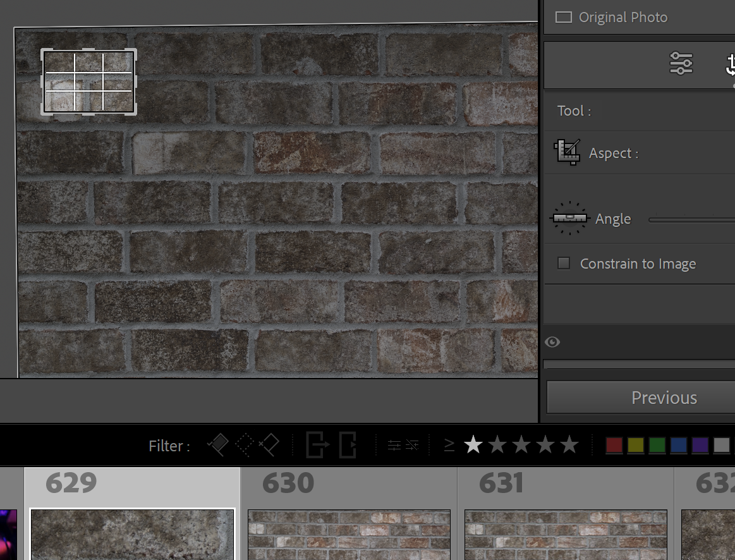The height and width of the screenshot is (560, 735).
Task: Click the unedited photos crossed sliders filter
Action: [x=412, y=446]
